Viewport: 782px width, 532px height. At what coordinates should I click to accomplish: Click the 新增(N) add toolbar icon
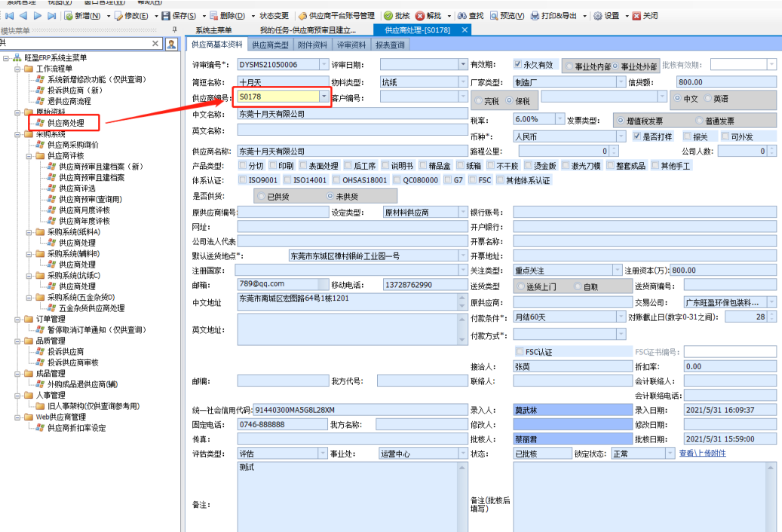click(69, 16)
